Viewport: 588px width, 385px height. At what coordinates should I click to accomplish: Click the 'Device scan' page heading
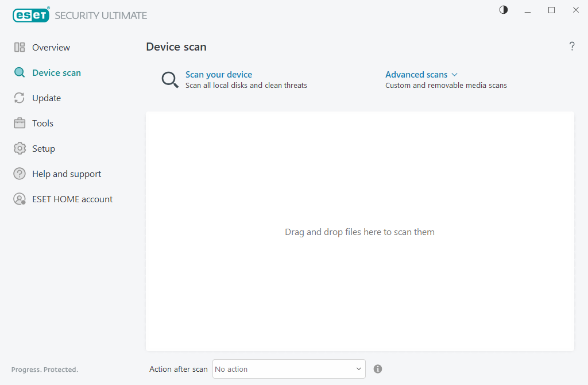pos(176,47)
